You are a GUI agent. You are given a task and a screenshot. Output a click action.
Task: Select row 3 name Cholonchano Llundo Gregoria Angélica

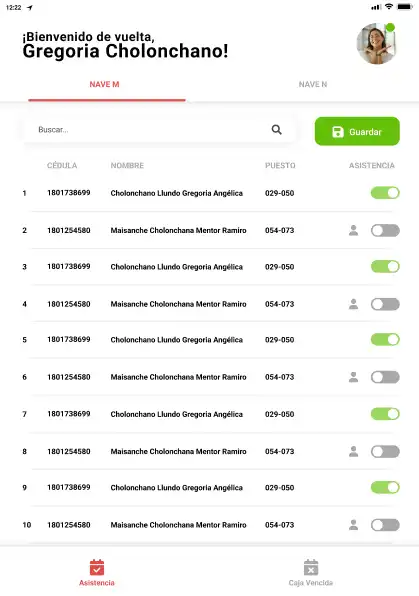point(176,267)
